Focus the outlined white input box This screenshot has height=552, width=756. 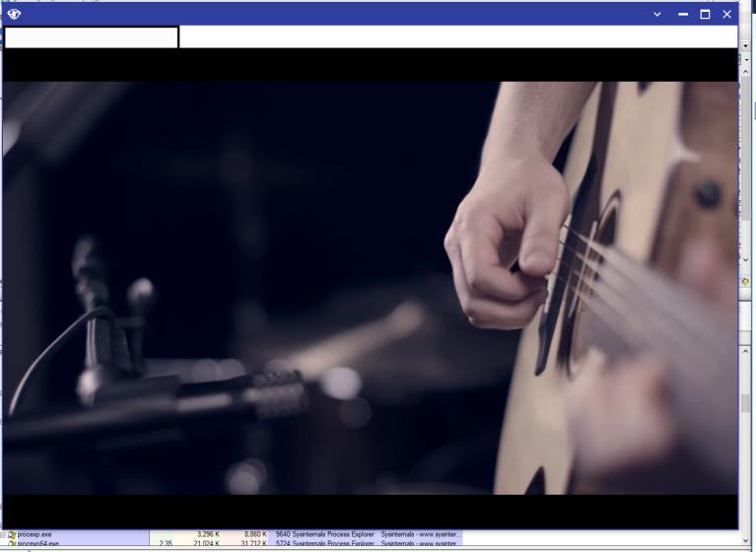point(91,37)
